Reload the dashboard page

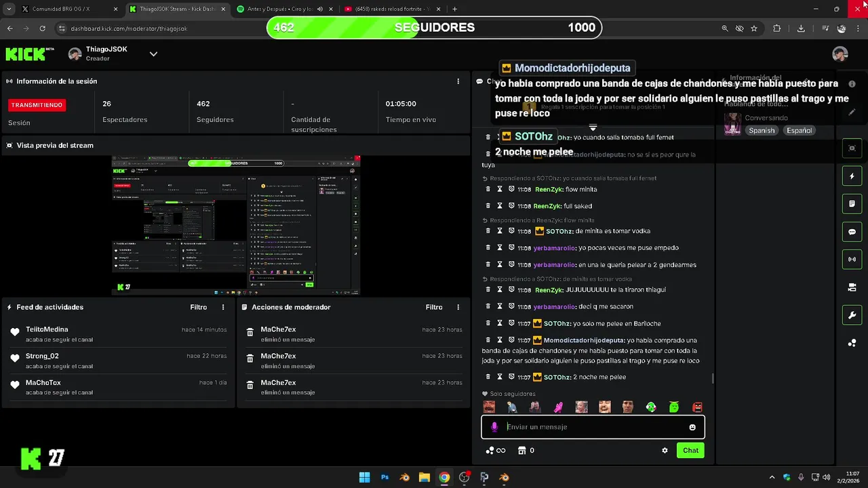click(x=42, y=28)
